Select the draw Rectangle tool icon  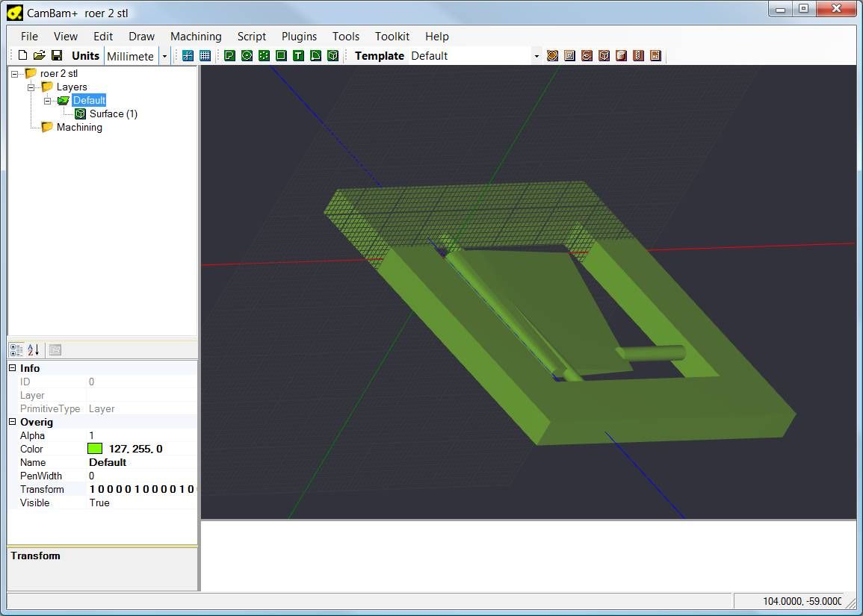coord(281,55)
